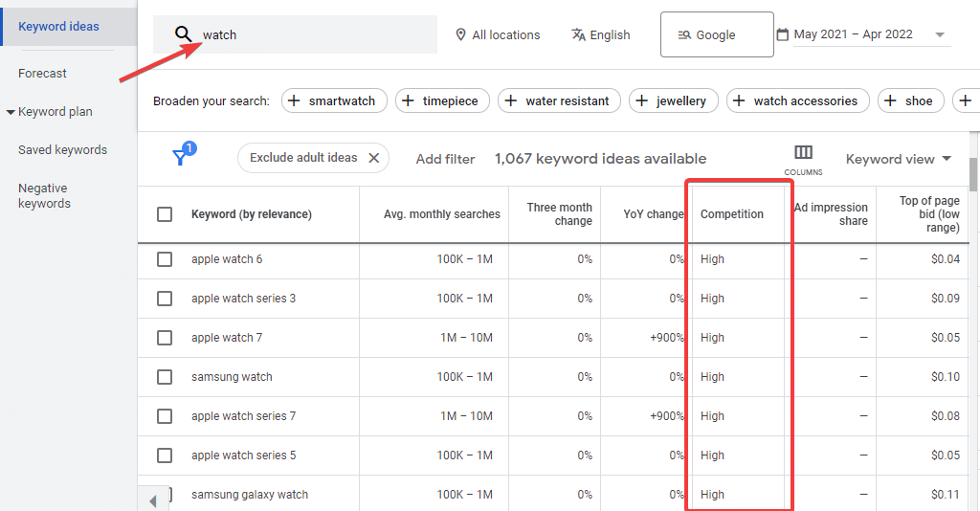Remove the Exclude adult ideas filter

[x=374, y=158]
